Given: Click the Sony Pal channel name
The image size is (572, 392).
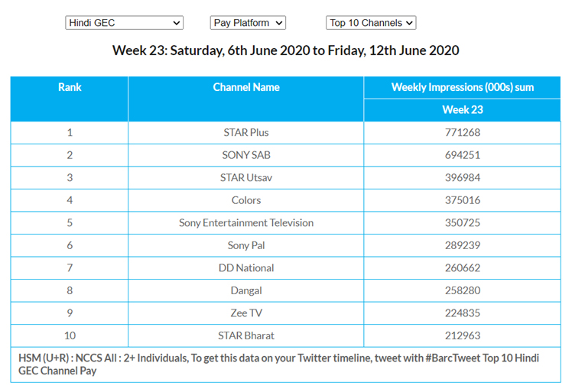Looking at the screenshot, I should click(x=246, y=245).
